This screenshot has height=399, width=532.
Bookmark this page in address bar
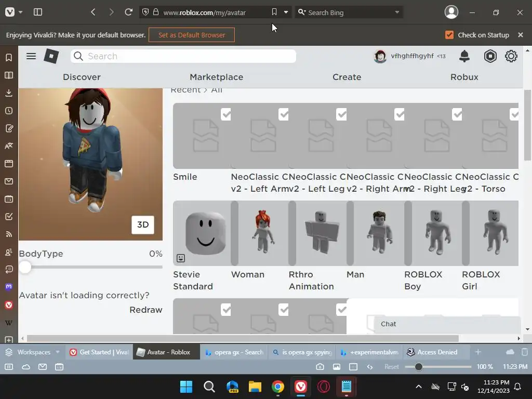[274, 12]
